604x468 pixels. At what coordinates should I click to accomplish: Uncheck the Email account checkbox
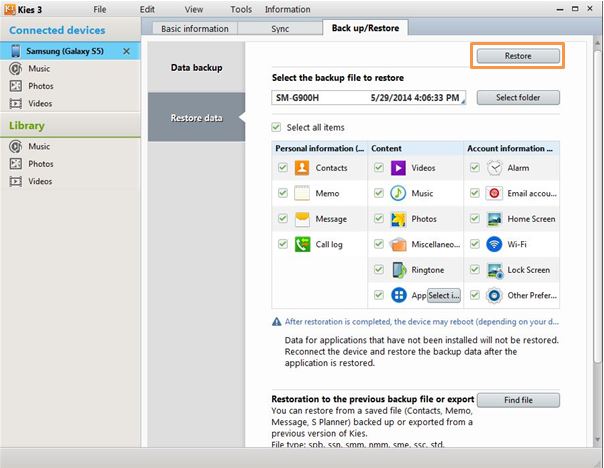(475, 193)
